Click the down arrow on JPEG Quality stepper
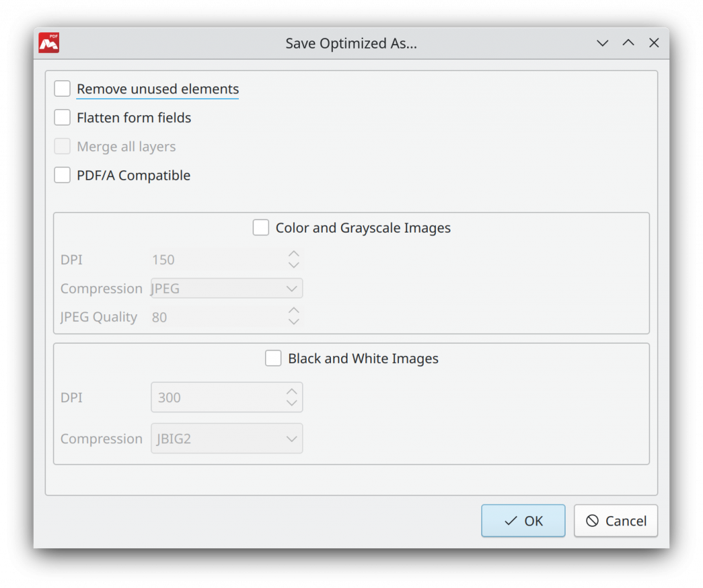This screenshot has height=588, width=703. [x=294, y=321]
